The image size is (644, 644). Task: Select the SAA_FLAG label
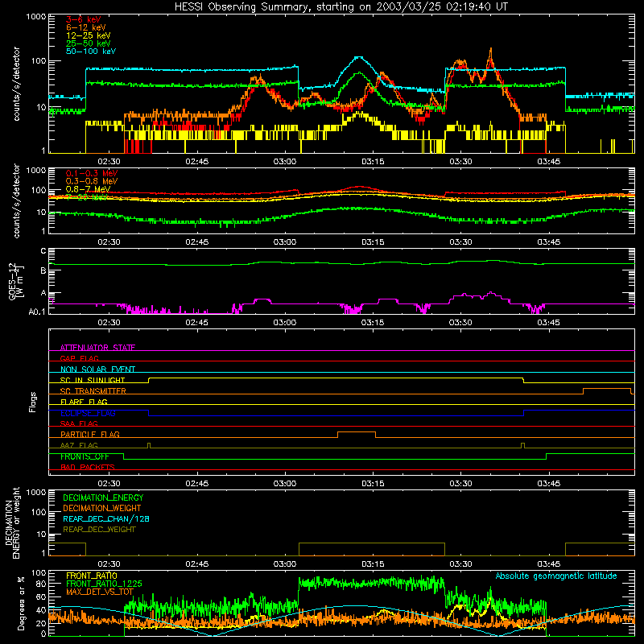pos(79,423)
